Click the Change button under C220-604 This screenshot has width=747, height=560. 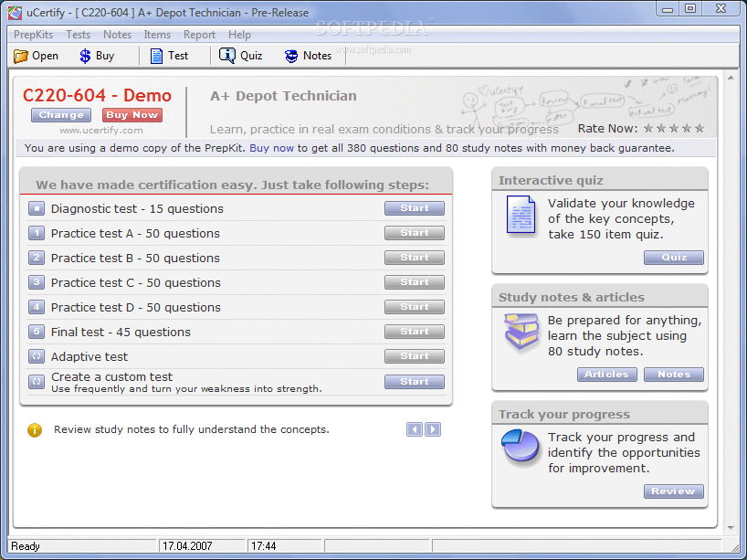(x=61, y=115)
